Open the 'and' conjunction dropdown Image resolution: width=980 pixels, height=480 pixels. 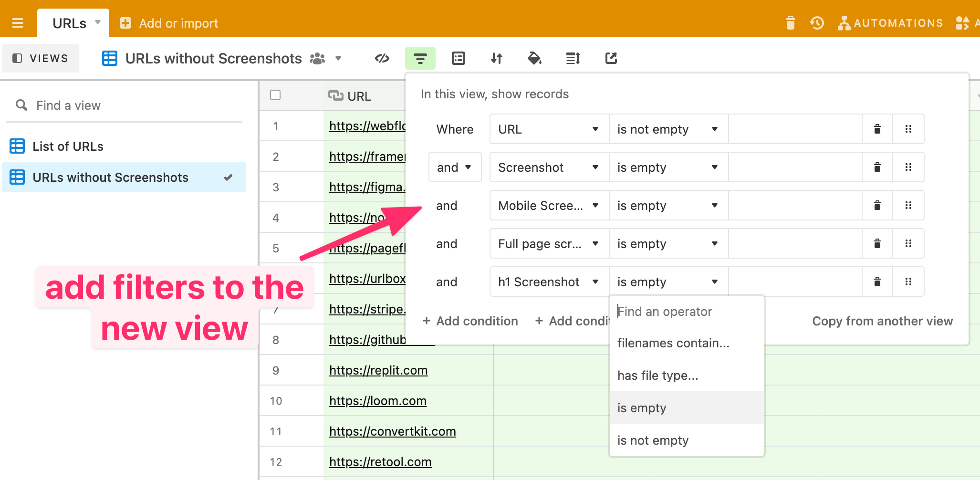coord(454,167)
